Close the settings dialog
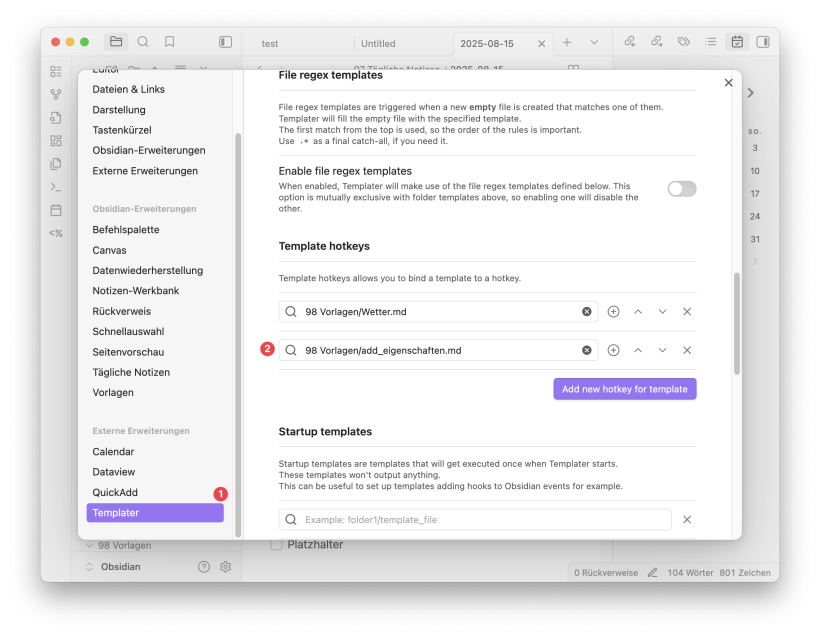 (x=728, y=83)
